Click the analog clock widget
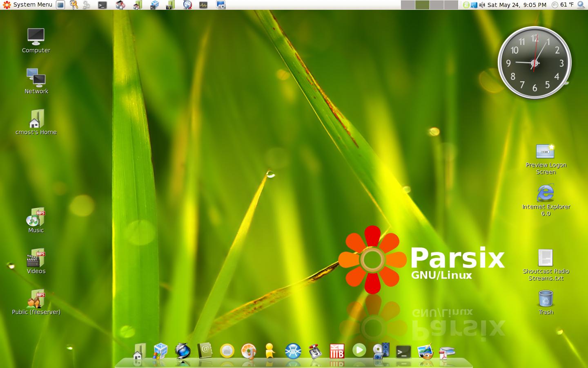The height and width of the screenshot is (368, 588). [535, 63]
